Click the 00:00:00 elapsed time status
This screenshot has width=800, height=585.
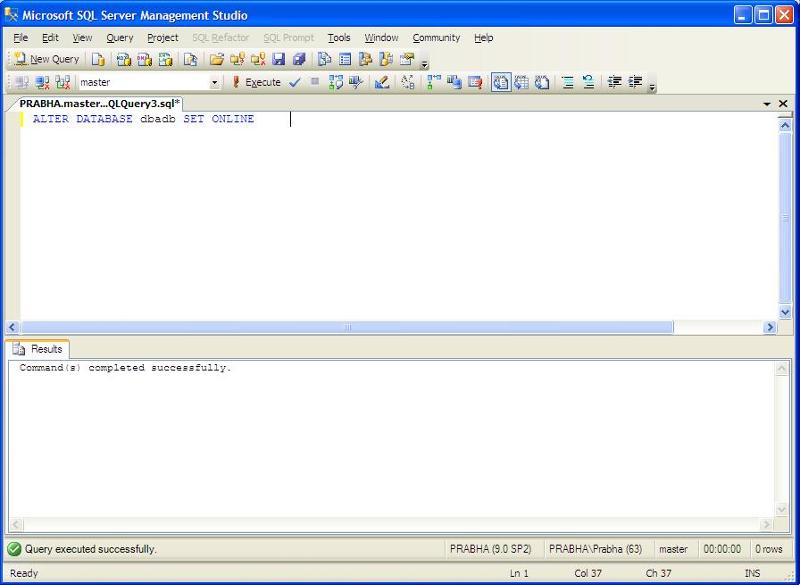[x=722, y=549]
